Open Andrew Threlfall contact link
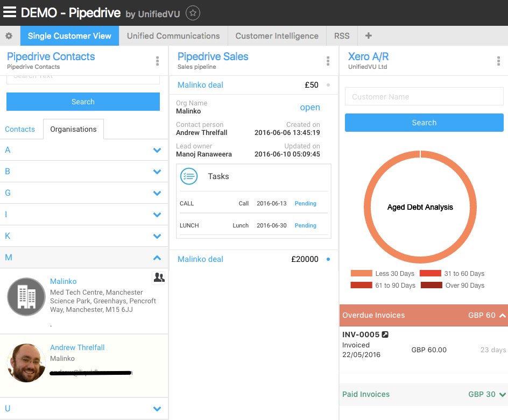The image size is (508, 420). pos(77,347)
